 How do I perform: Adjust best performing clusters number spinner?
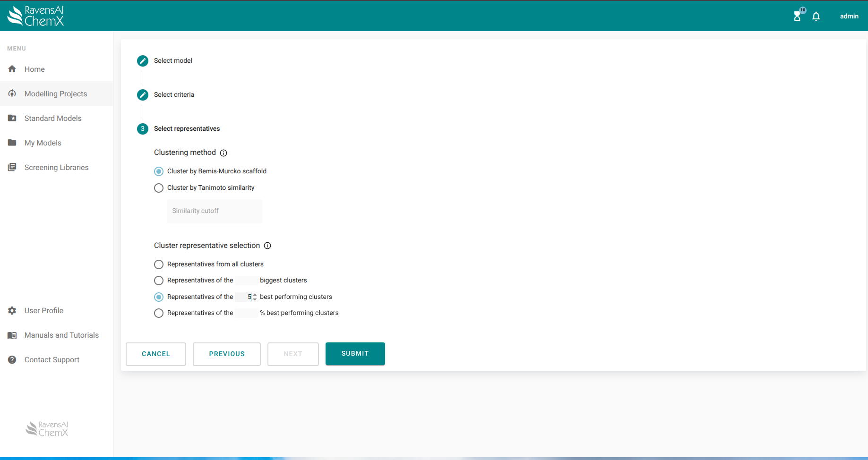[255, 297]
